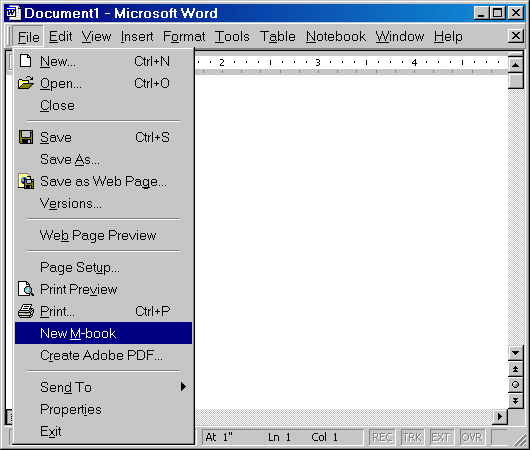Click the New document icon in File menu
This screenshot has width=530, height=450.
point(26,61)
